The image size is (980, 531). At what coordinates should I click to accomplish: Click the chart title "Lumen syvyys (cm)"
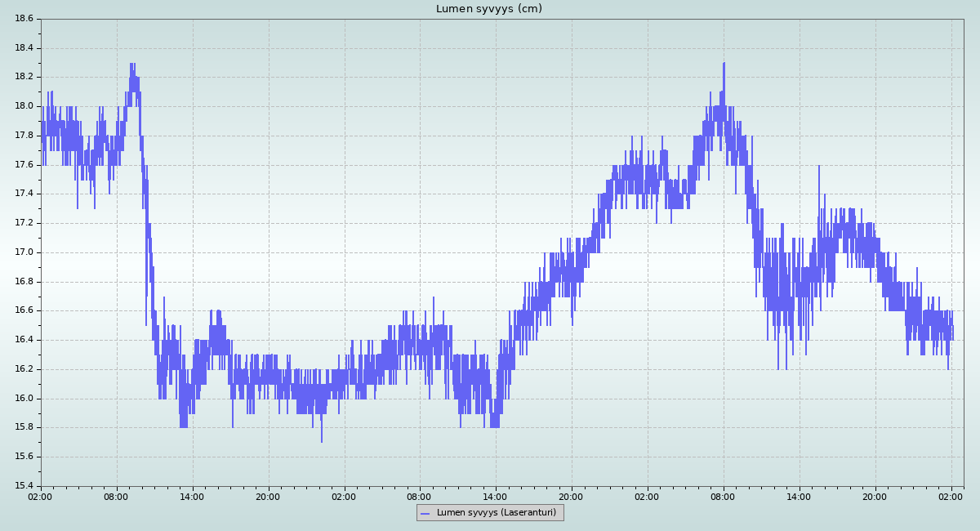(x=488, y=9)
